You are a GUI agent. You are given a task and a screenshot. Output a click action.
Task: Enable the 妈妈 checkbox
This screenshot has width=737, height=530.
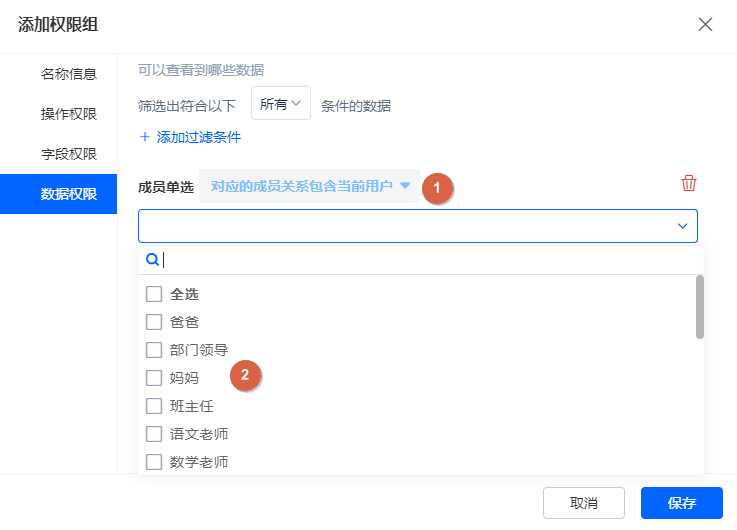[x=154, y=378]
